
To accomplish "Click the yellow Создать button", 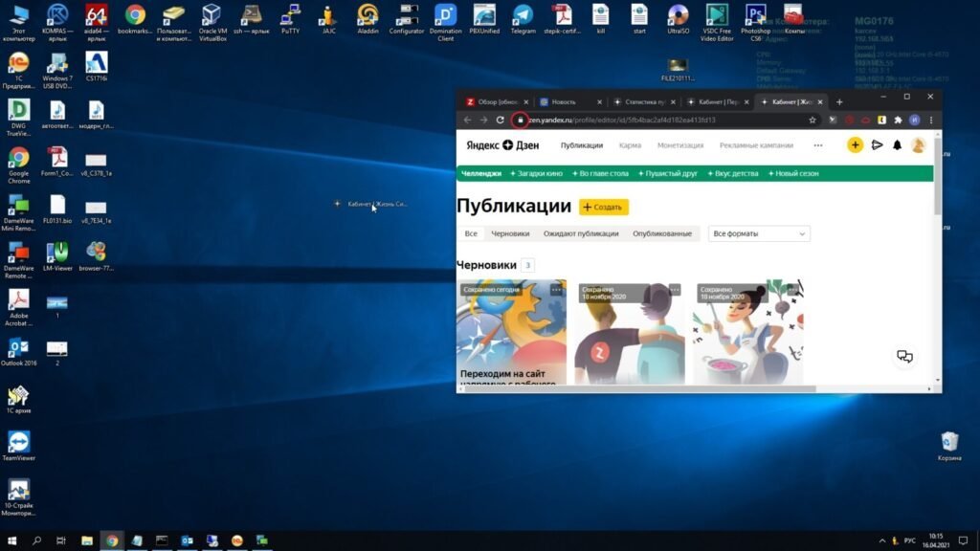I will pos(604,207).
